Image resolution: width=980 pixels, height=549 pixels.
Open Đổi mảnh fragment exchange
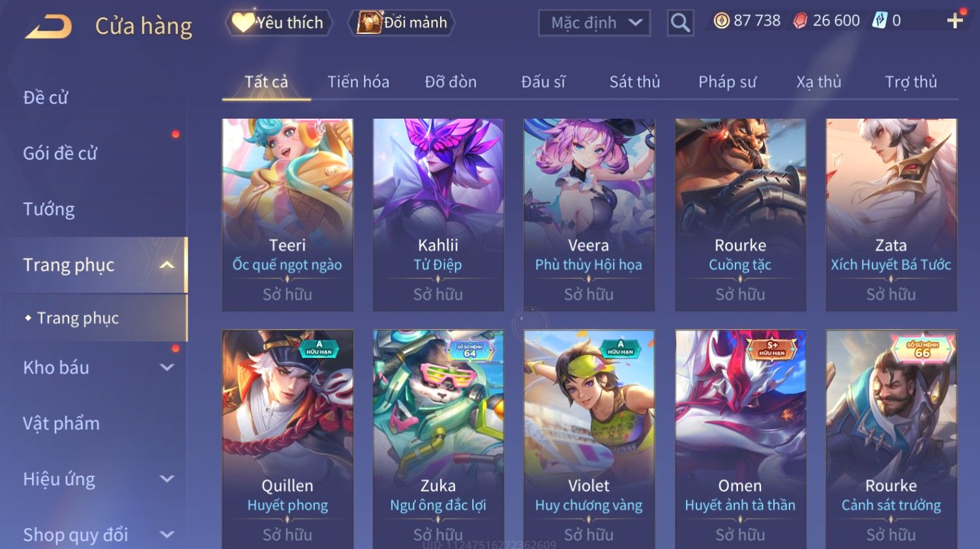point(402,23)
